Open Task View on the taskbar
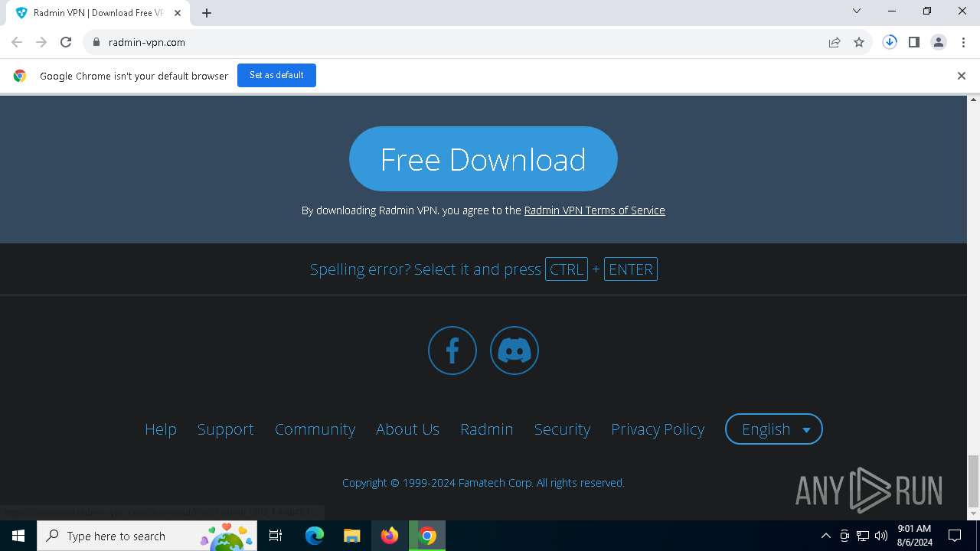 (276, 536)
